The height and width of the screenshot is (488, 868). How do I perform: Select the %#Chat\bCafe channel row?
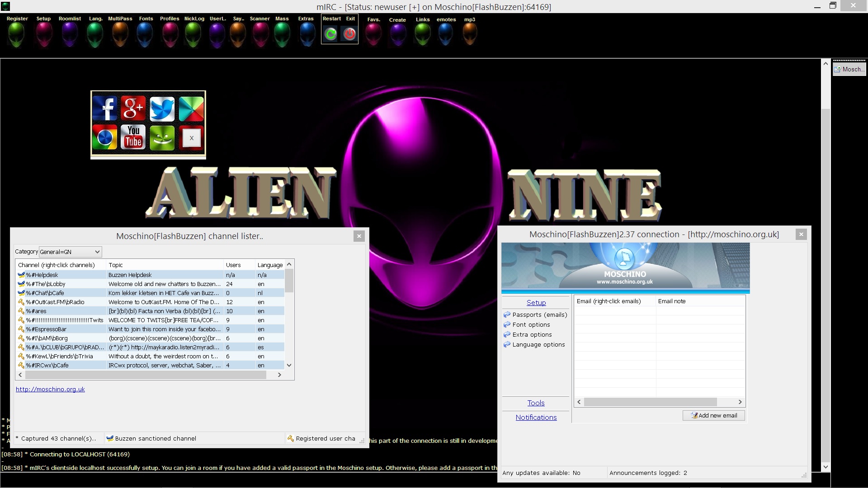pos(151,293)
